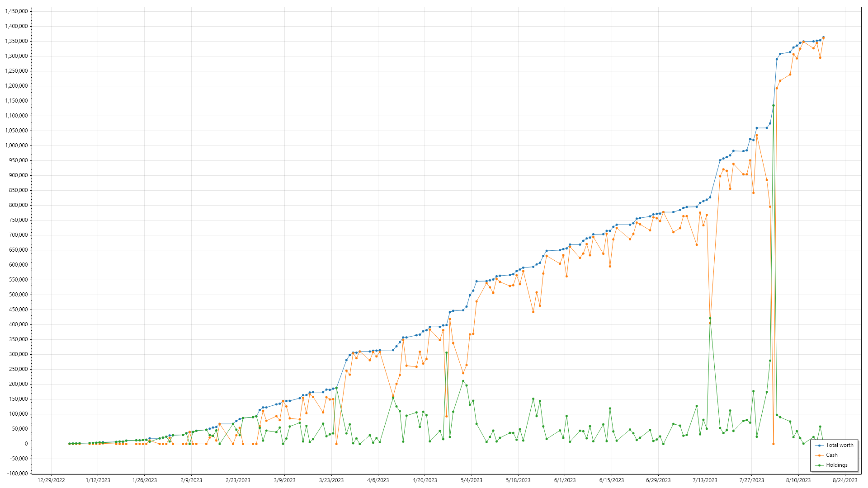Click the -50,000 y-axis label
Image resolution: width=868 pixels, height=488 pixels.
pos(19,459)
